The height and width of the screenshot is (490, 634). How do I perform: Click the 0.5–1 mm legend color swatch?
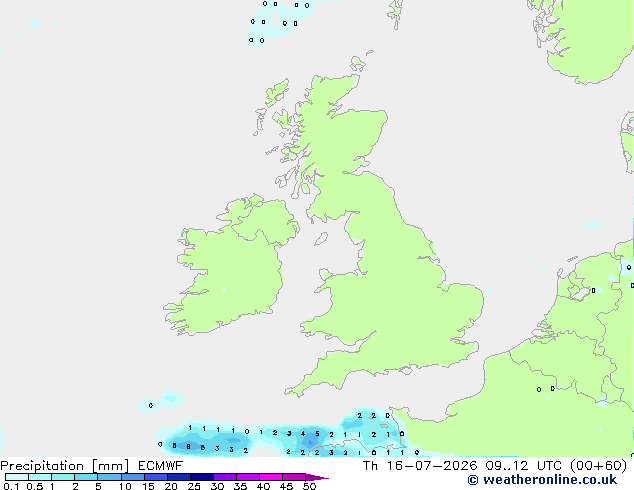tap(40, 477)
